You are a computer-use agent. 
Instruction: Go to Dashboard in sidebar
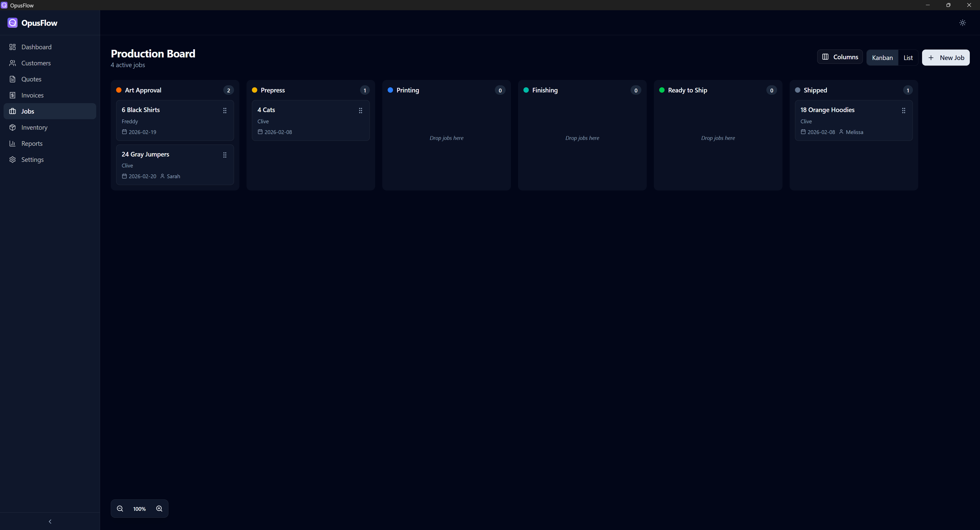36,47
